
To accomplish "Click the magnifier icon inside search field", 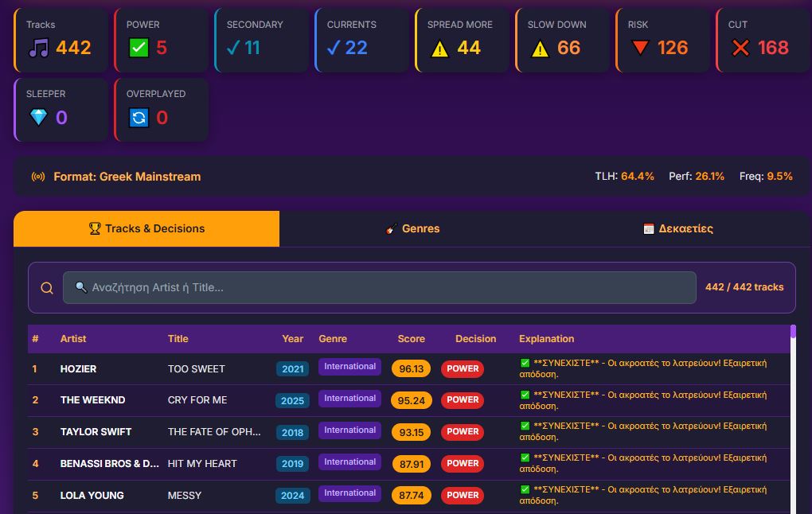I will pyautogui.click(x=80, y=286).
